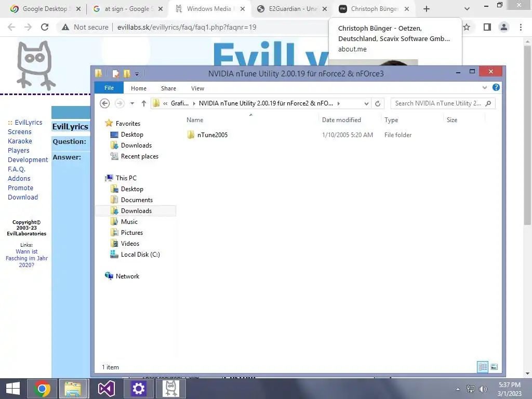The height and width of the screenshot is (399, 532).
Task: Open the Chrome profile avatar menu
Action: [504, 27]
